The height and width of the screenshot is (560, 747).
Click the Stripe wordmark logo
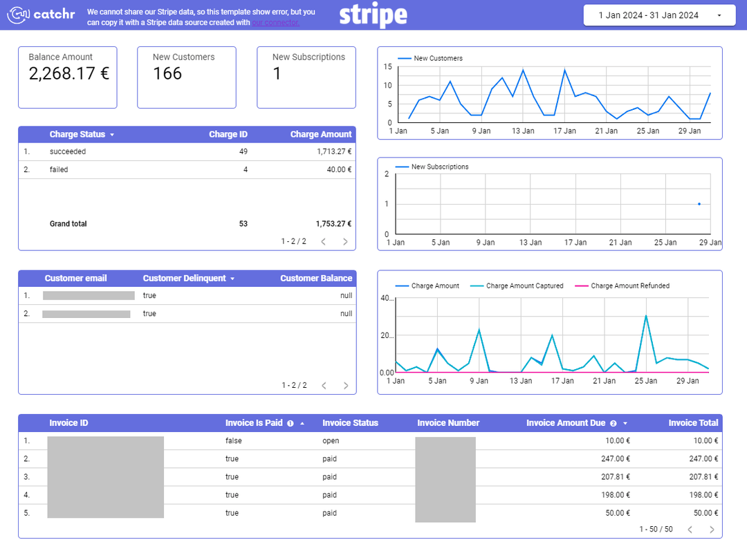point(373,15)
